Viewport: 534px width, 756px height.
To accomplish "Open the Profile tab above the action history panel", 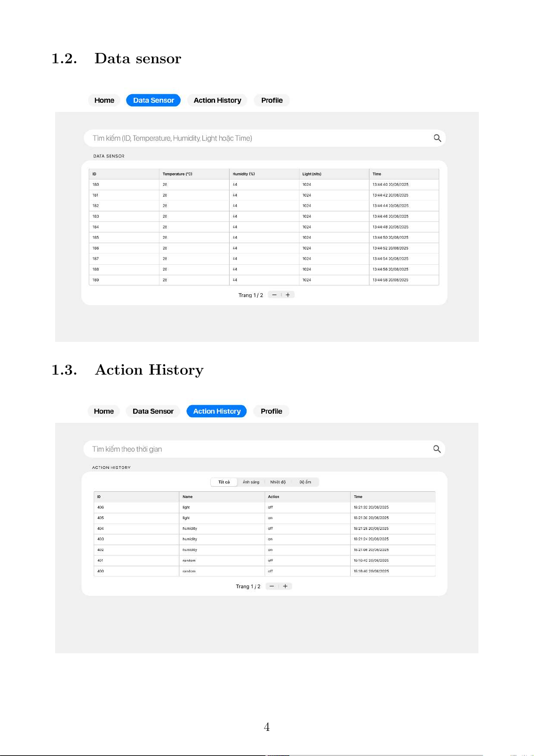I will tap(271, 411).
